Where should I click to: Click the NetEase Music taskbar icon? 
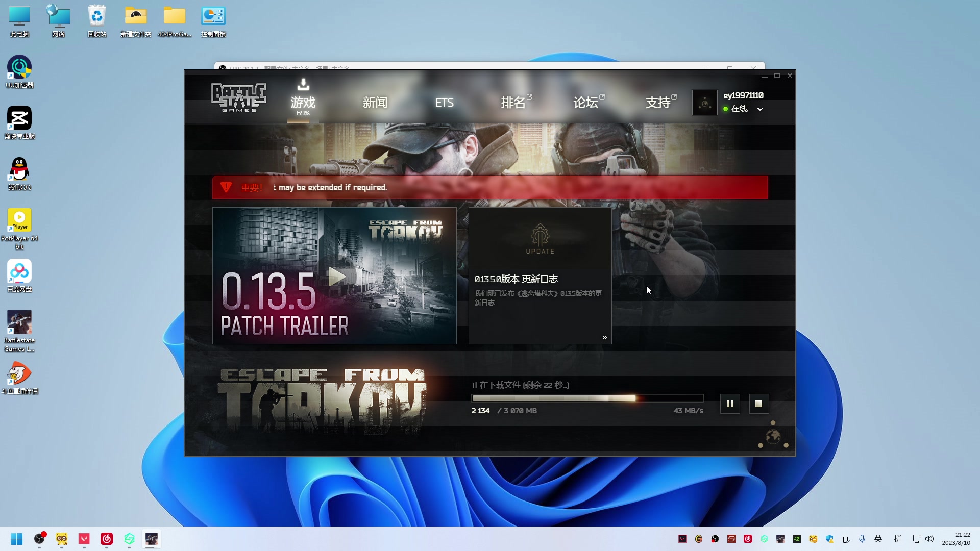107,539
